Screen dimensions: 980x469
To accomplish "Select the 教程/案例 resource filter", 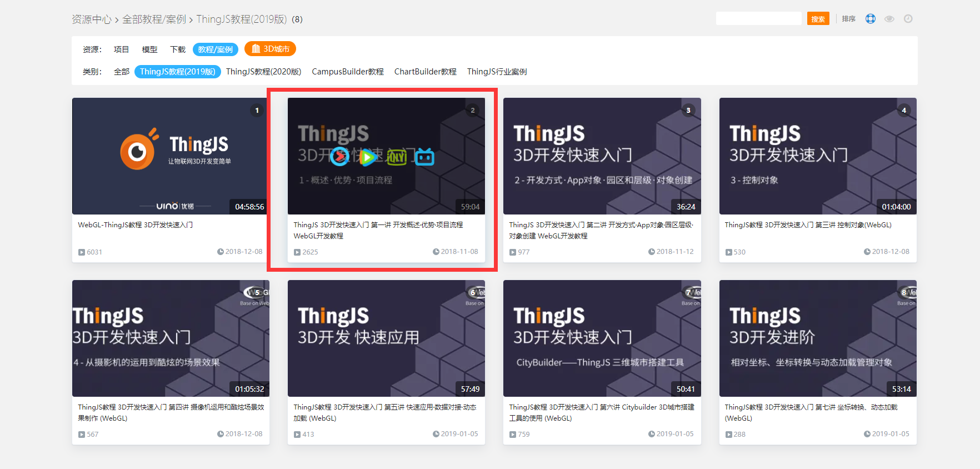I will [216, 49].
